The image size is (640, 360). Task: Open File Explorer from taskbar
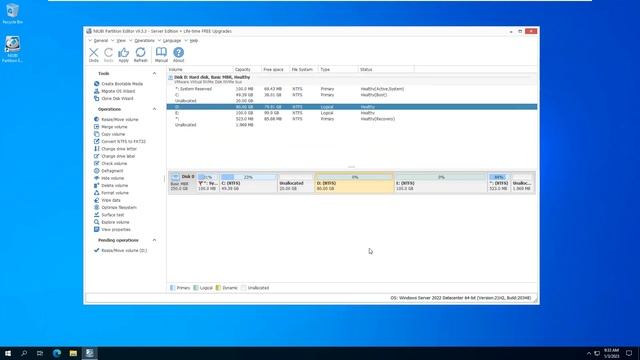[73, 353]
